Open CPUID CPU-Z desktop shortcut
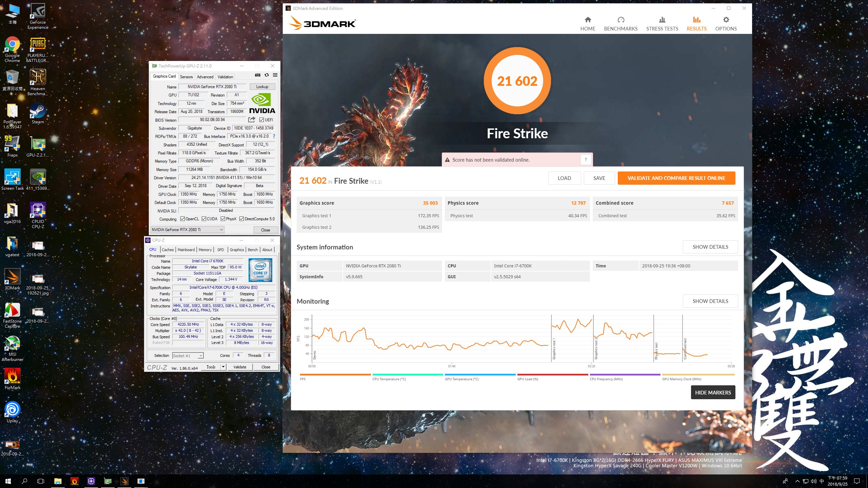This screenshot has width=868, height=488. (38, 216)
